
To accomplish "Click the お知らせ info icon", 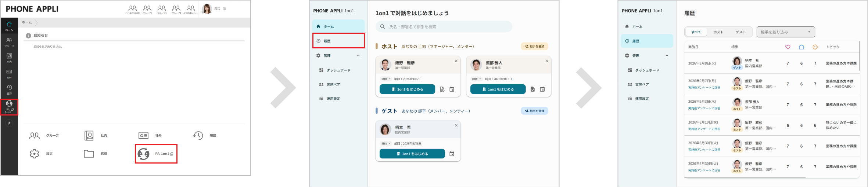I will point(28,36).
